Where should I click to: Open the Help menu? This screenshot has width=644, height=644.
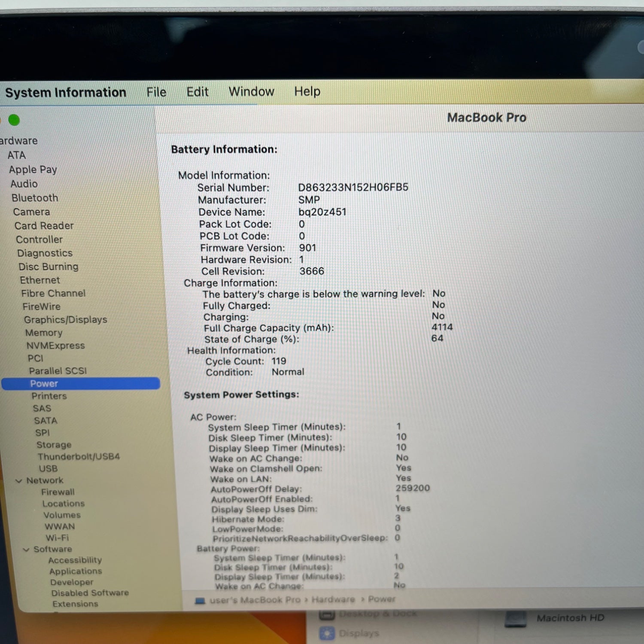coord(307,91)
